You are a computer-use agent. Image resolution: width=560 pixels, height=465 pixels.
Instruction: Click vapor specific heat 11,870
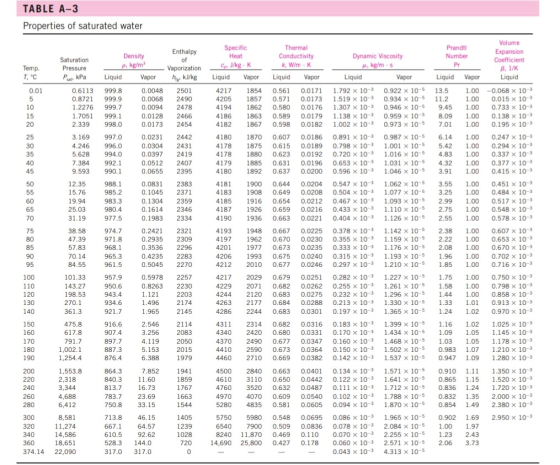pos(251,435)
